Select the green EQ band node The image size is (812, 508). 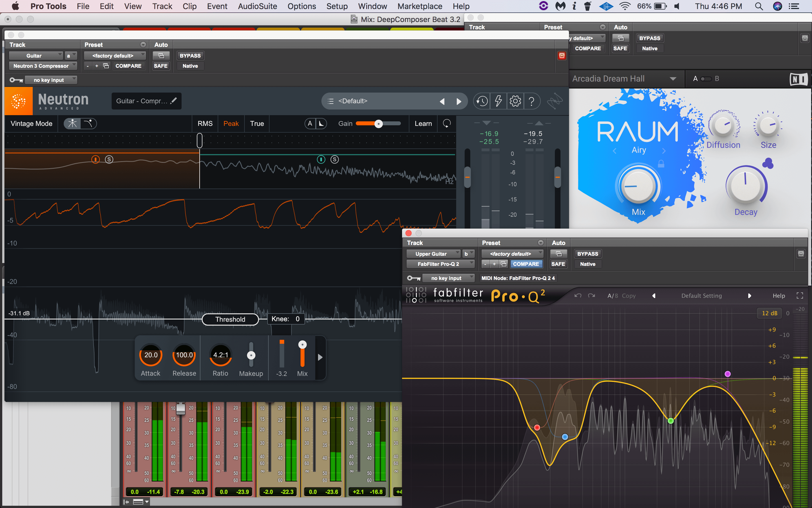click(x=670, y=421)
